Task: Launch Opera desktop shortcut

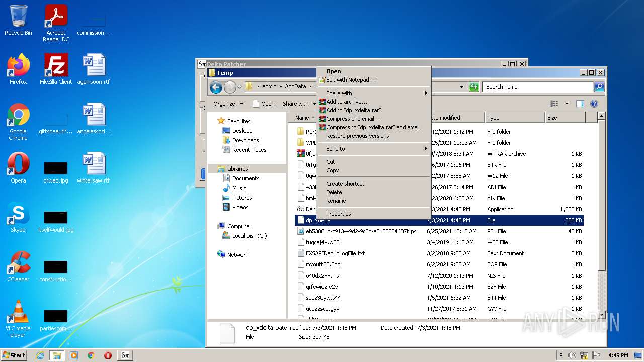Action: click(18, 168)
